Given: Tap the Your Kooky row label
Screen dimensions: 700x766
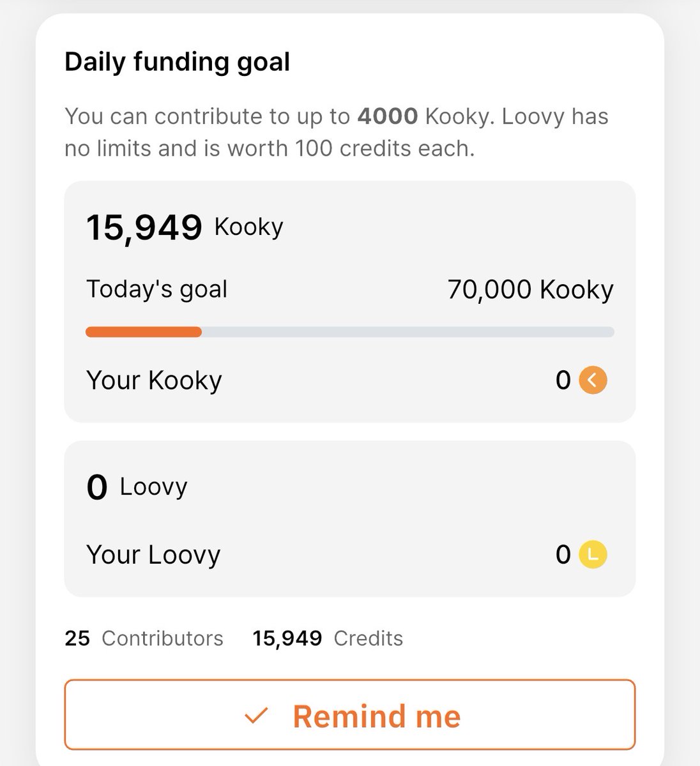Looking at the screenshot, I should click(154, 380).
